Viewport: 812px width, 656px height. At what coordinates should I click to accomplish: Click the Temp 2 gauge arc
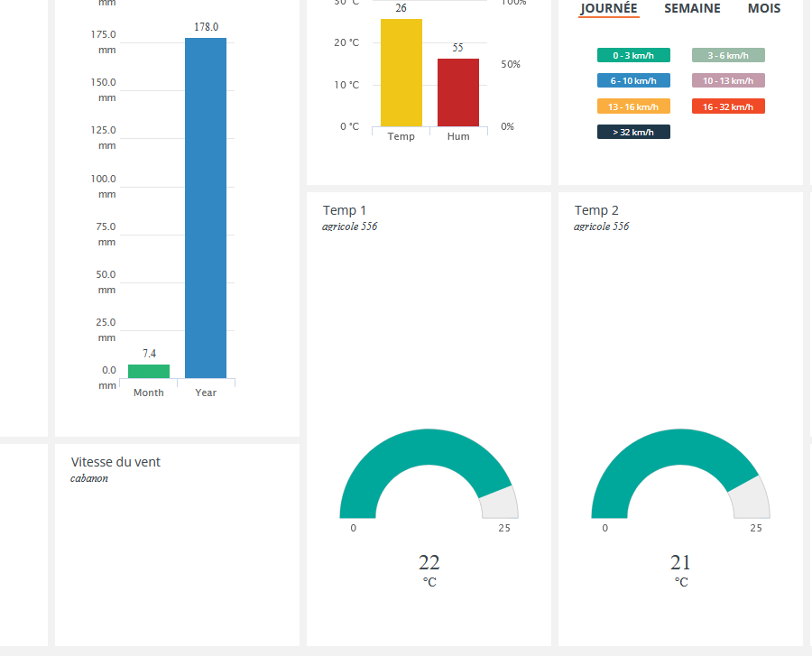pyautogui.click(x=658, y=449)
